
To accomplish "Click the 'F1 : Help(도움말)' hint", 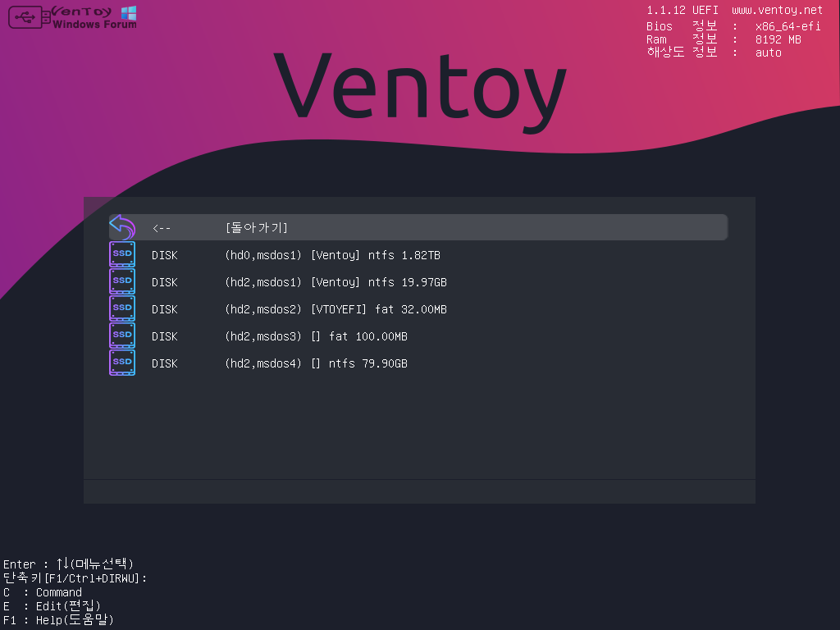I will point(58,620).
